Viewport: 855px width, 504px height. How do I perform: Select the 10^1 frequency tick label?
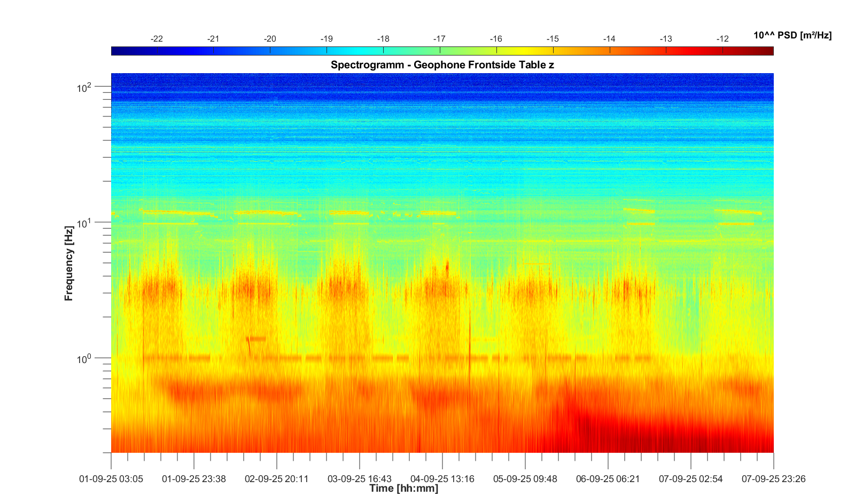pos(84,223)
